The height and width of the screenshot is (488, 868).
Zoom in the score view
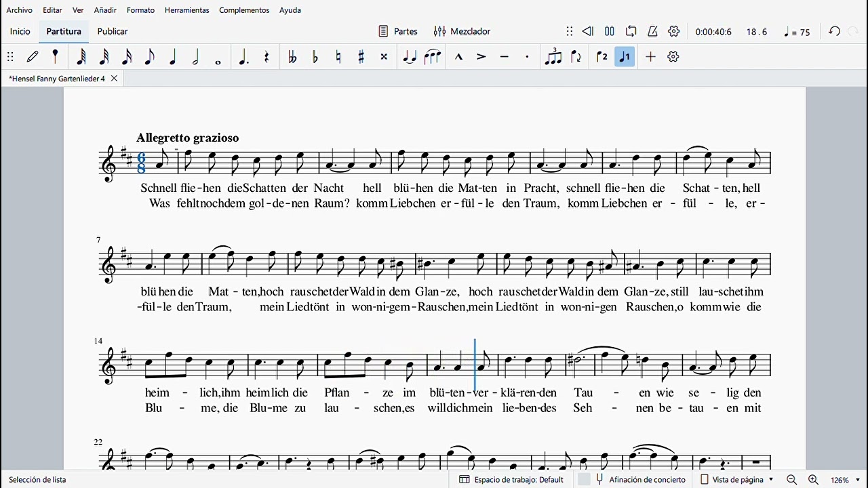pos(813,479)
